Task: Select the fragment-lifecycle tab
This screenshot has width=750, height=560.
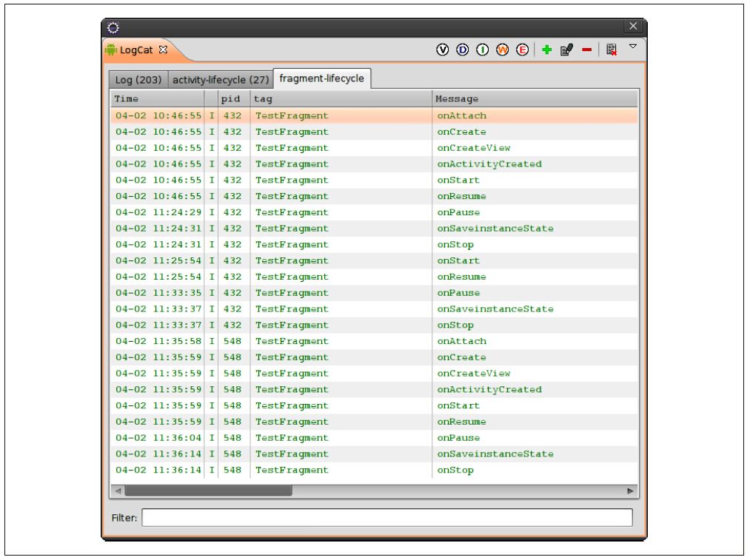Action: pos(322,78)
